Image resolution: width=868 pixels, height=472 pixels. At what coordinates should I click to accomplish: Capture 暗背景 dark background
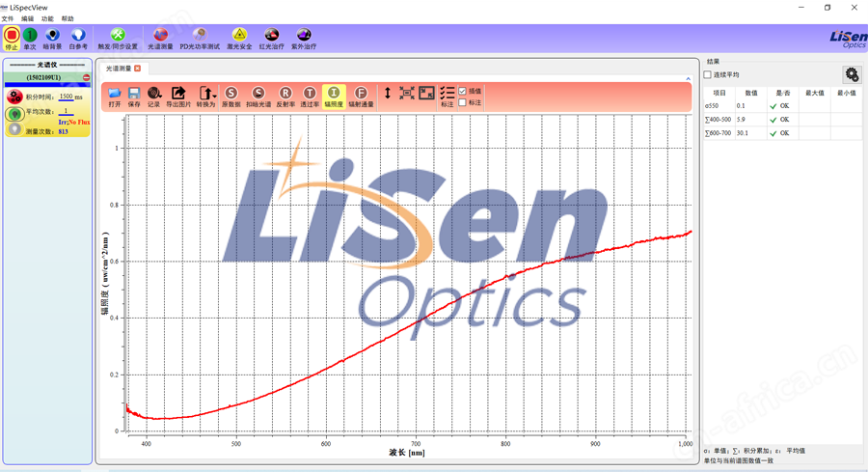point(53,39)
